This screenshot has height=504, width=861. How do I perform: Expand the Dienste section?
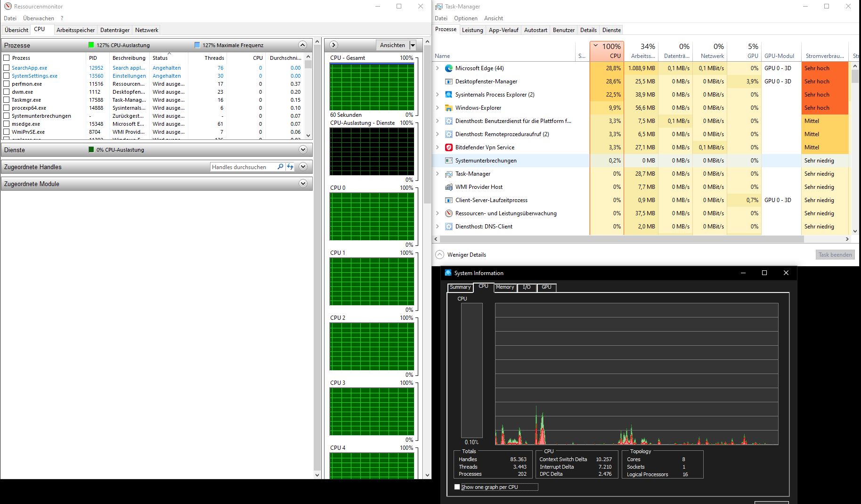click(303, 150)
